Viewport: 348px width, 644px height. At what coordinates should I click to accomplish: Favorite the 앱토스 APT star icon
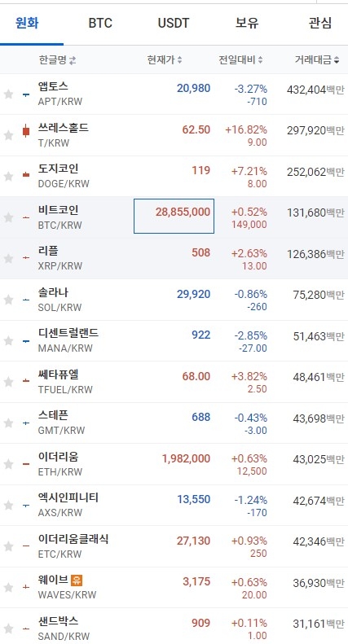8,94
